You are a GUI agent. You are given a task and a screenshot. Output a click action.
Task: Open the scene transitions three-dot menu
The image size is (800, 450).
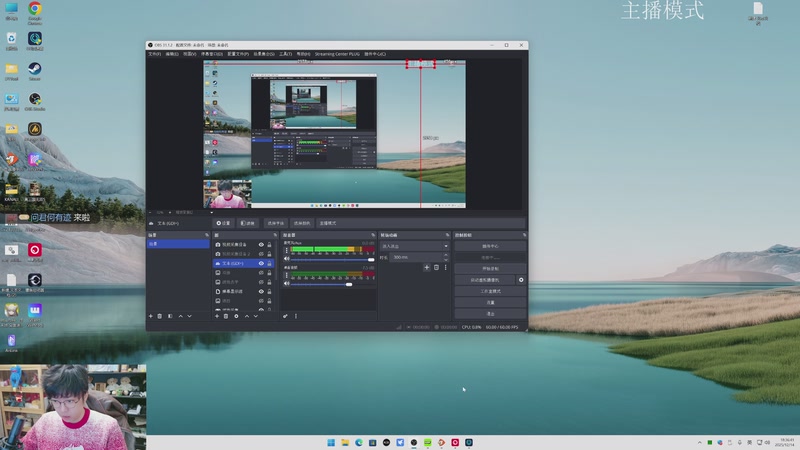(446, 268)
